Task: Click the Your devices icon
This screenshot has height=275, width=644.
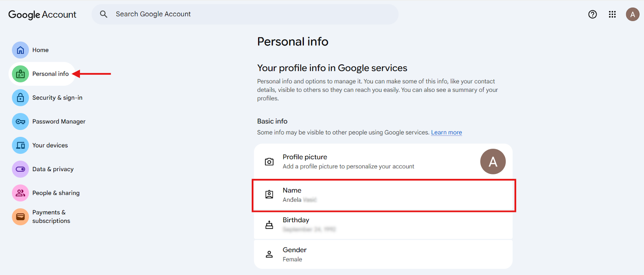Action: (x=20, y=145)
